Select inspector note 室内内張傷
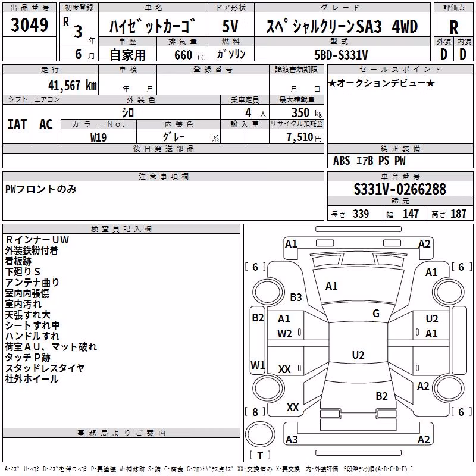Image resolution: width=476 pixels, height=476 pixels. point(27,293)
